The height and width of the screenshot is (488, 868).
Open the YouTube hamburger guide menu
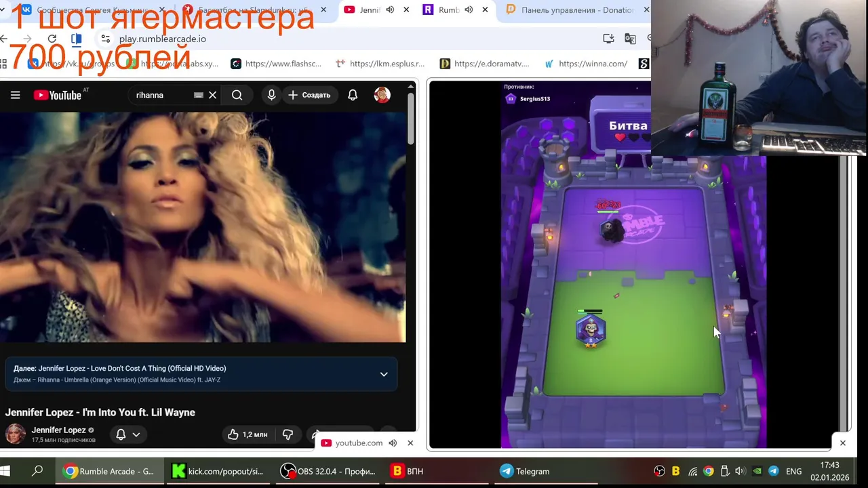15,95
